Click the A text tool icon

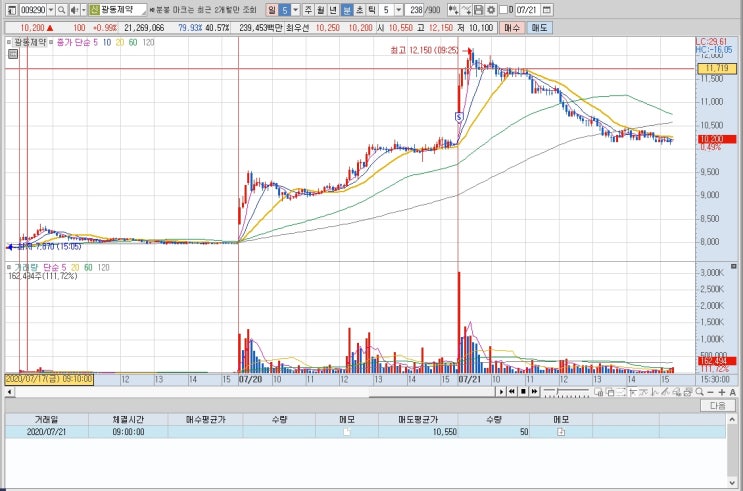click(733, 392)
